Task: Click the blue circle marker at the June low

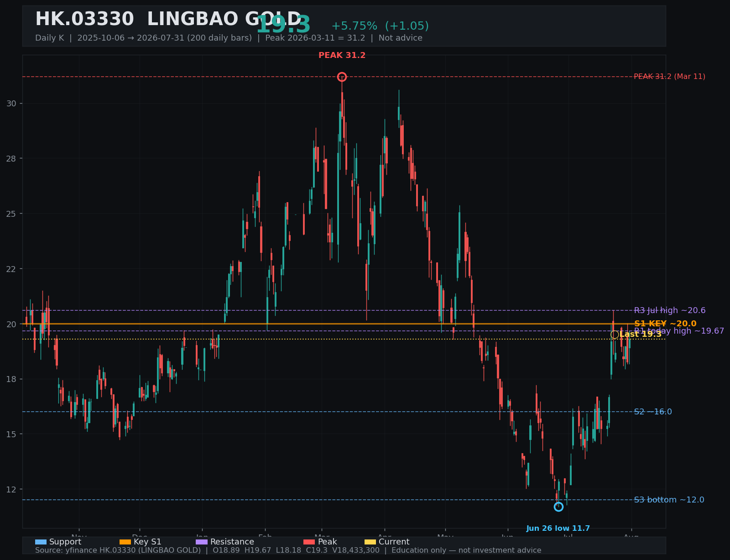Action: point(558,507)
